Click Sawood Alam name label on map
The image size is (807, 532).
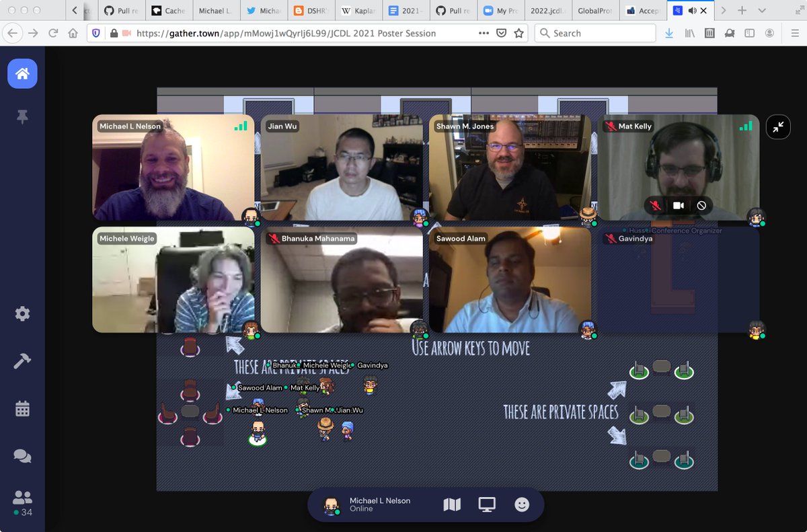click(260, 387)
